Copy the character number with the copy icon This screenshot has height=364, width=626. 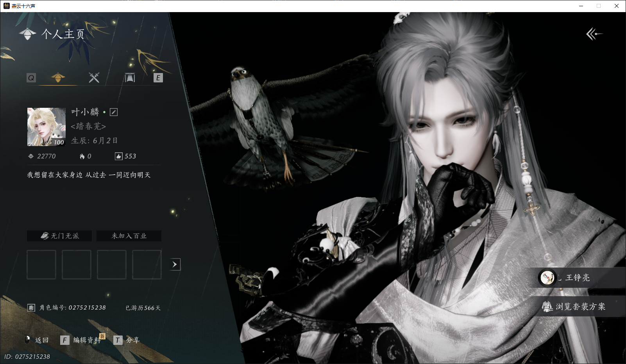[x=31, y=308]
